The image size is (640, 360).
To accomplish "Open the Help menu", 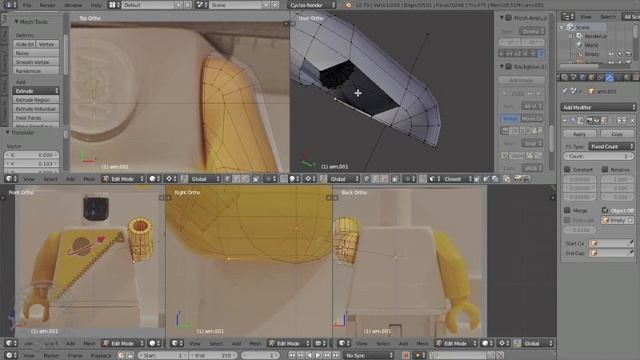I will click(96, 5).
